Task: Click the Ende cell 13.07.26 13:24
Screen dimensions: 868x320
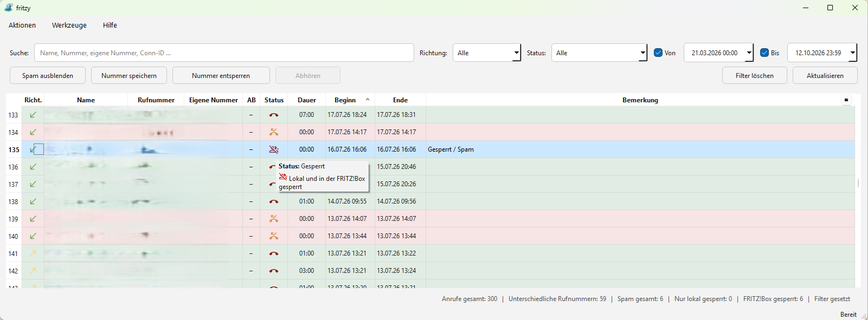Action: pyautogui.click(x=400, y=271)
